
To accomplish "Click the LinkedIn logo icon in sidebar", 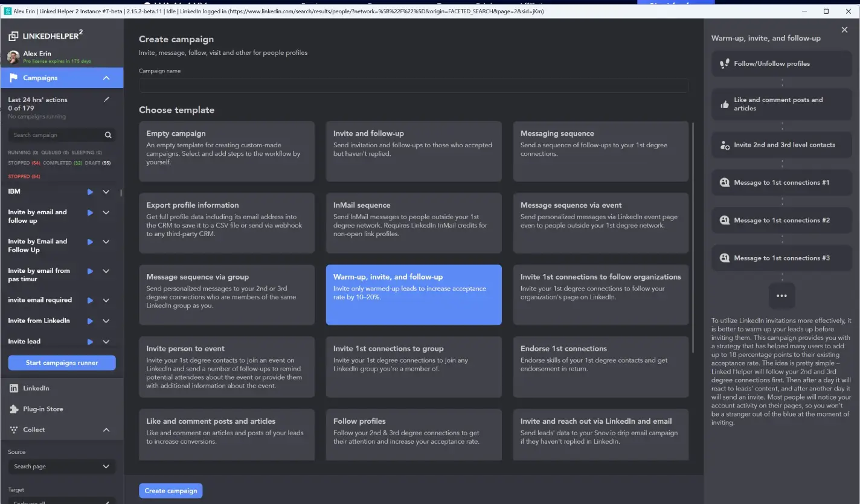I will (14, 388).
